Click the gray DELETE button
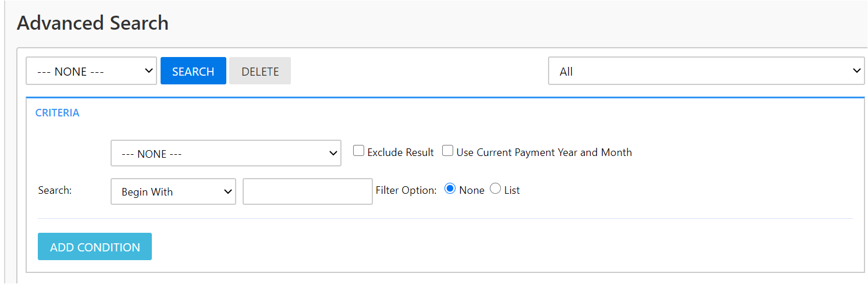Image resolution: width=868 pixels, height=284 pixels. 260,71
